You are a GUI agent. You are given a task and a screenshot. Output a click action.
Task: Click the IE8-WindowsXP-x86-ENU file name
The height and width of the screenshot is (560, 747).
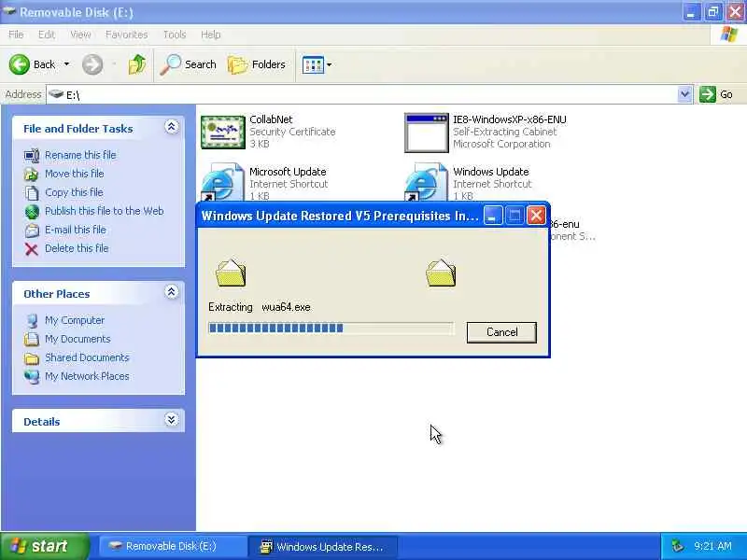(510, 119)
